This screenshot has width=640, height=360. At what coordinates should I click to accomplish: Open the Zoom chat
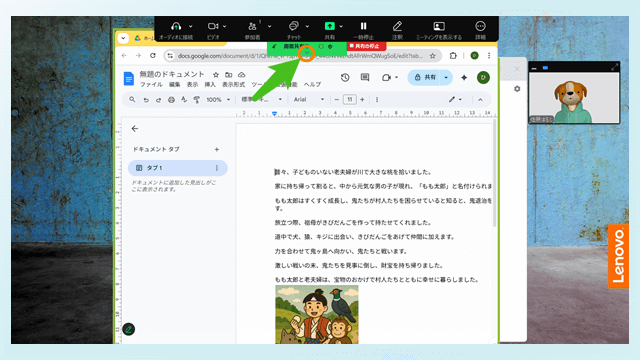click(293, 26)
